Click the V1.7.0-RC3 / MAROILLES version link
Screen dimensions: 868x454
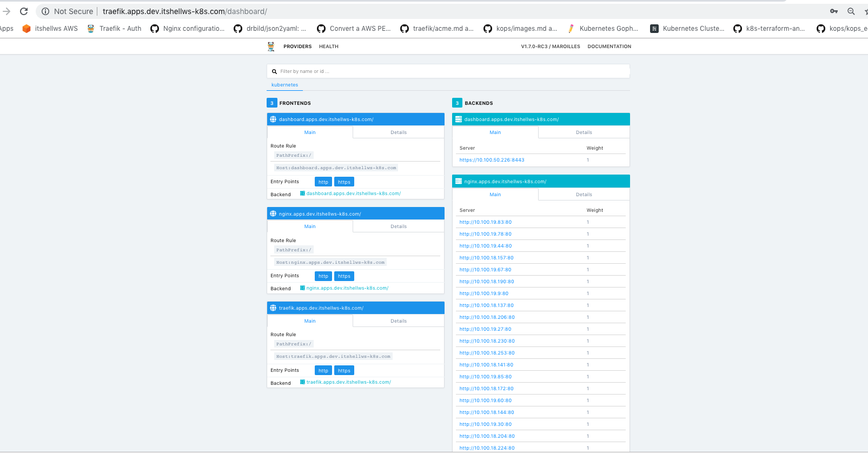tap(551, 46)
